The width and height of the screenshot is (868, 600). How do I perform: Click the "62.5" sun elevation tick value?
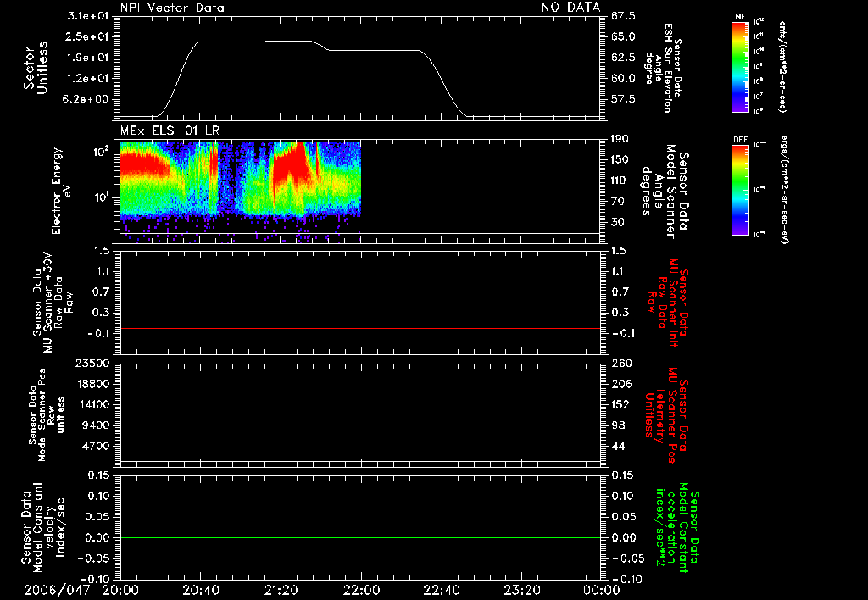[x=623, y=58]
